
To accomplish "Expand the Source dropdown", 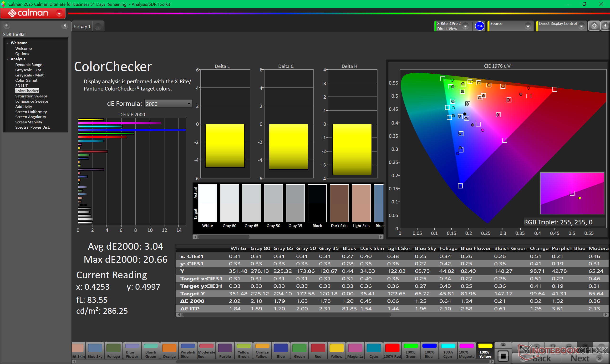I will coord(528,26).
